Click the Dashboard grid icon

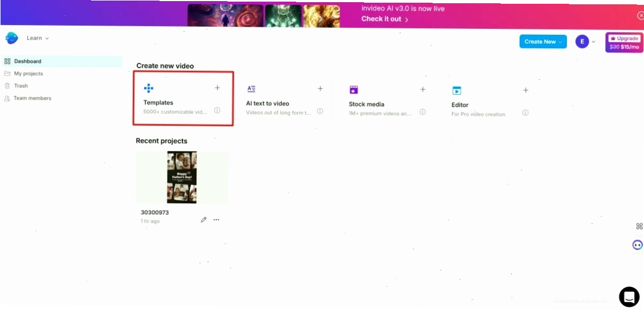[x=7, y=61]
